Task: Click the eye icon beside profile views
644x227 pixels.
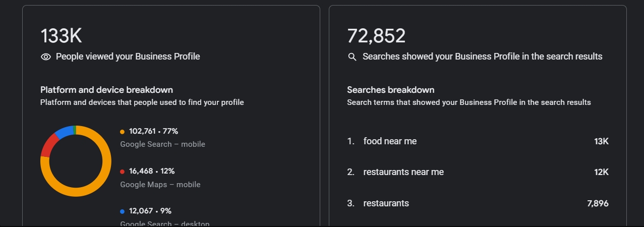Action: 46,57
